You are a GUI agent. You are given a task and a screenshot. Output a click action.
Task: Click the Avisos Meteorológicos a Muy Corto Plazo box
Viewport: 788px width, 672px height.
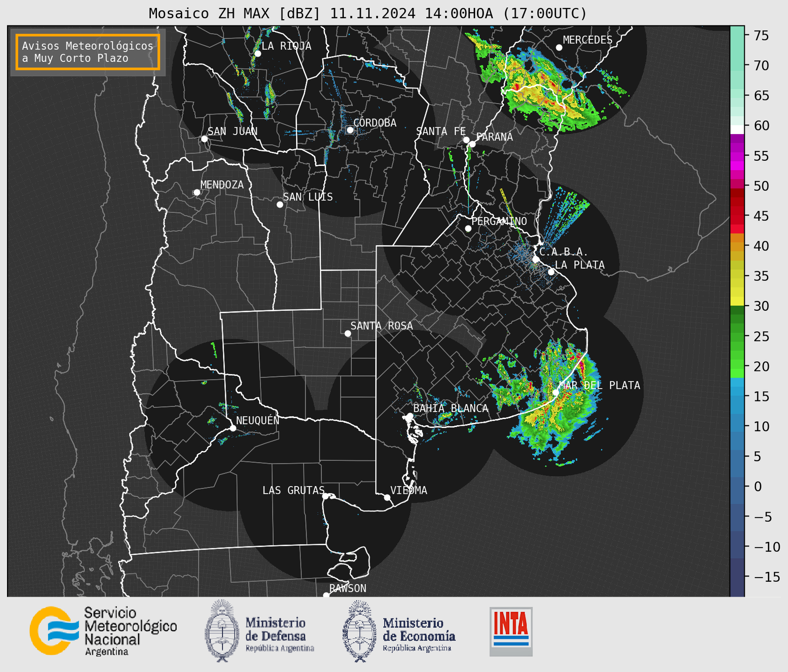[88, 52]
